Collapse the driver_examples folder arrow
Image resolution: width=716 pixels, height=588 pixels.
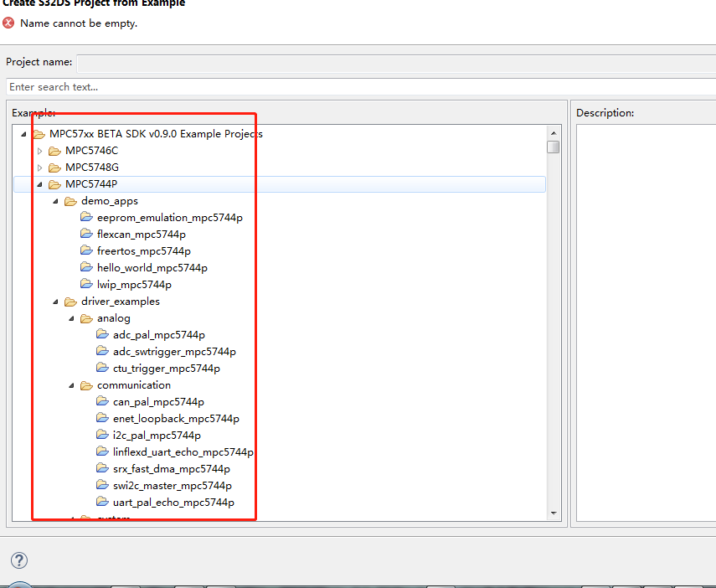tap(56, 302)
